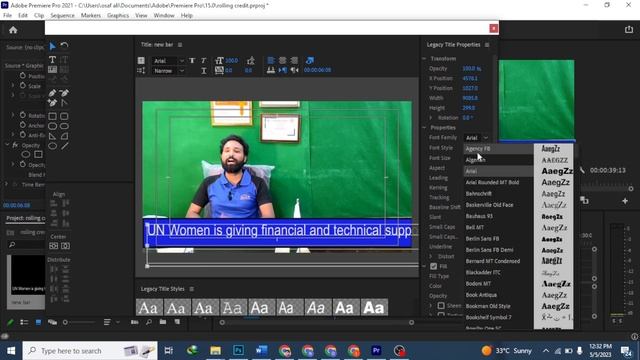Click the Italic text icon in title toolbar
This screenshot has height=360, width=640.
203,60
